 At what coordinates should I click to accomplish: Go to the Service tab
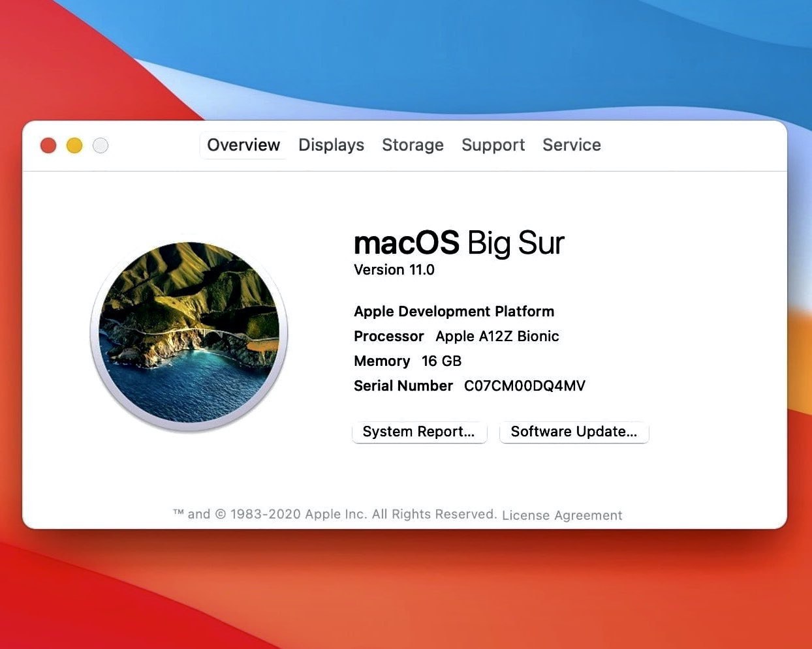[571, 145]
